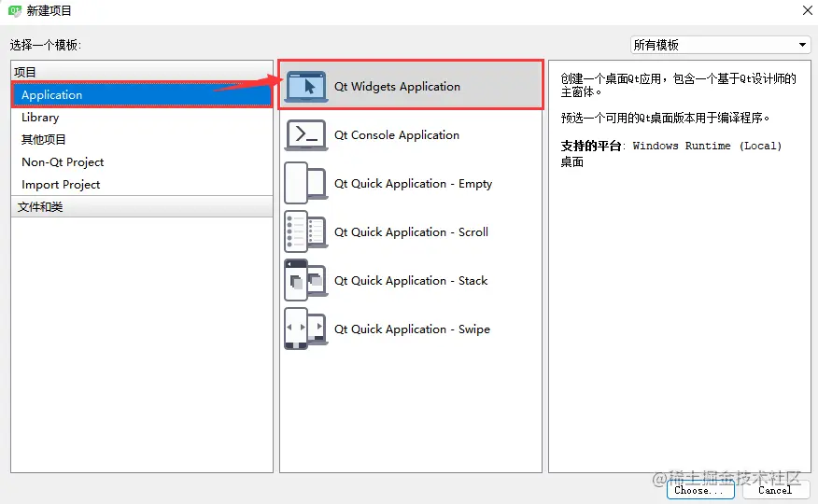
Task: Select the Library project category
Action: (x=142, y=118)
